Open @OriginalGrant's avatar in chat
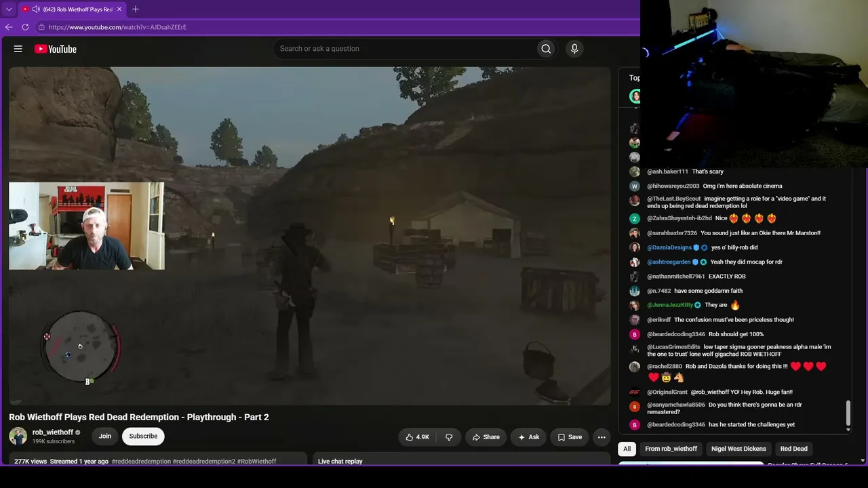 pos(635,392)
